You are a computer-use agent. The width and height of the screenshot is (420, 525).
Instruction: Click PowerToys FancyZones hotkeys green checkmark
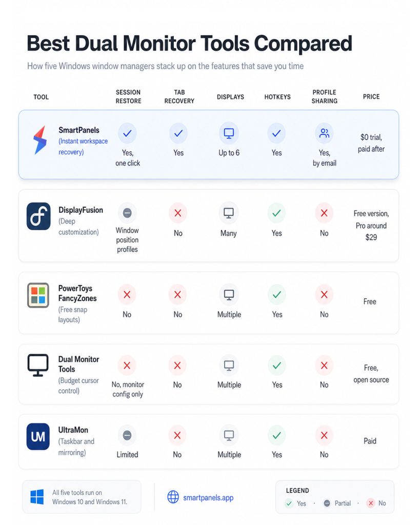pyautogui.click(x=276, y=295)
